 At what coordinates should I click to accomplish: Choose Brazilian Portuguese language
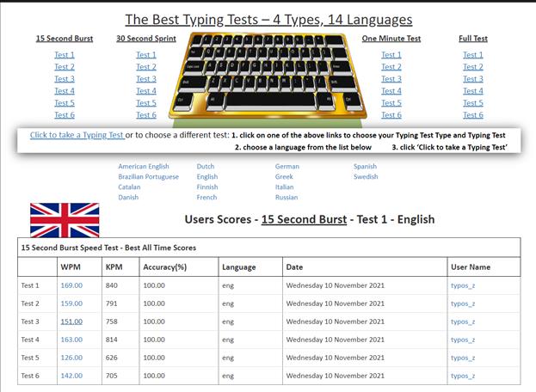tap(149, 177)
